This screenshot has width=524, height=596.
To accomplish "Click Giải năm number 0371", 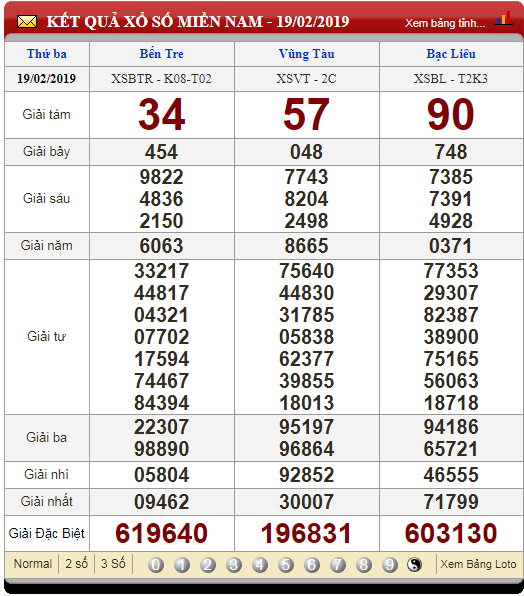I will click(451, 246).
